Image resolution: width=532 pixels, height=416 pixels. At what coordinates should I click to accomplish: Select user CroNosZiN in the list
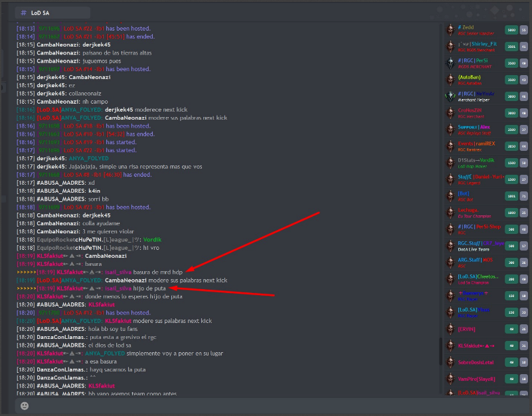[x=470, y=110]
